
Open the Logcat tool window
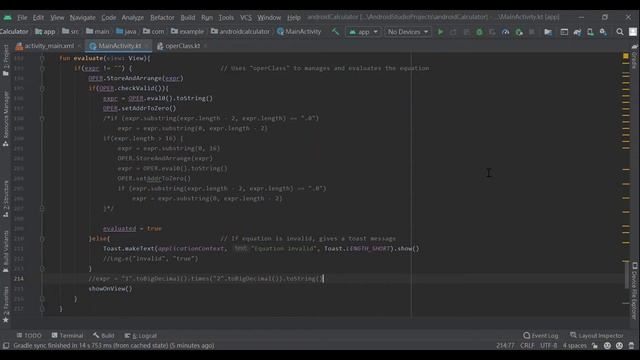tap(141, 336)
